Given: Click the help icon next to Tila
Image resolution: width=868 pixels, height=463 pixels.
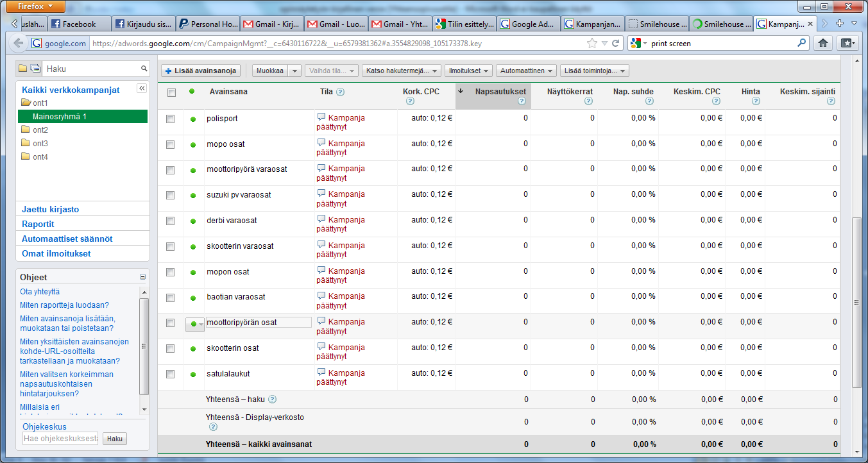Looking at the screenshot, I should tap(340, 92).
